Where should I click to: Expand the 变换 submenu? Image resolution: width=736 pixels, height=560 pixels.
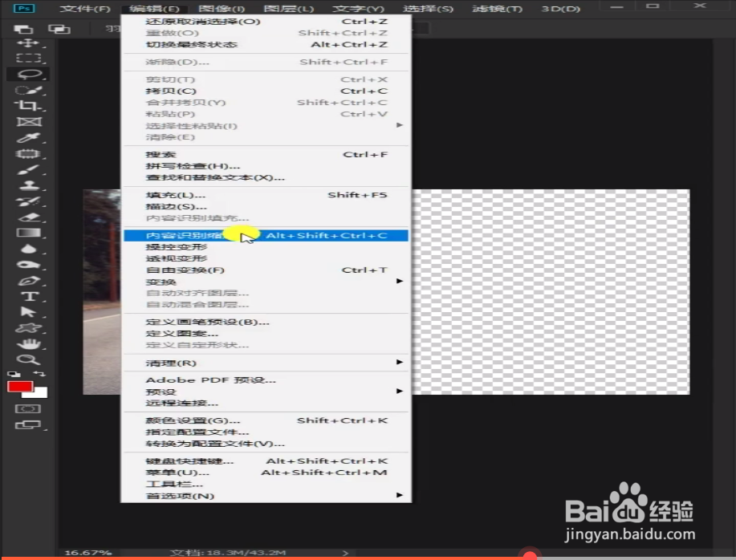pos(266,282)
